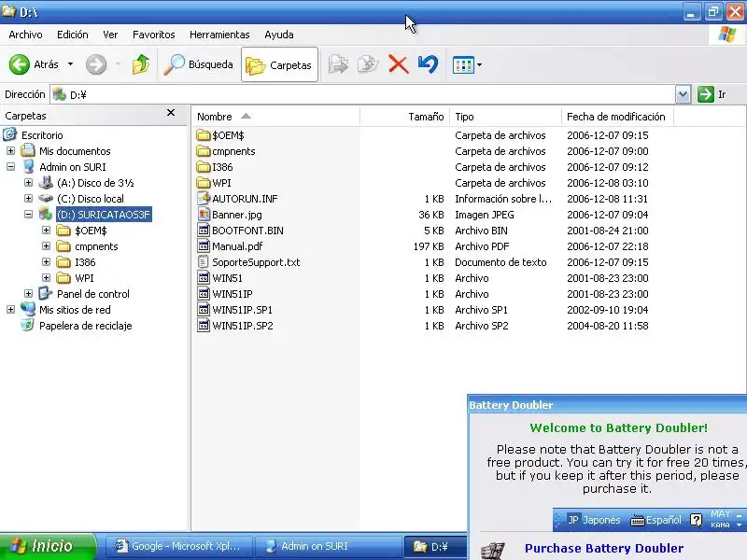Expand the I386 tree folder

click(x=46, y=262)
